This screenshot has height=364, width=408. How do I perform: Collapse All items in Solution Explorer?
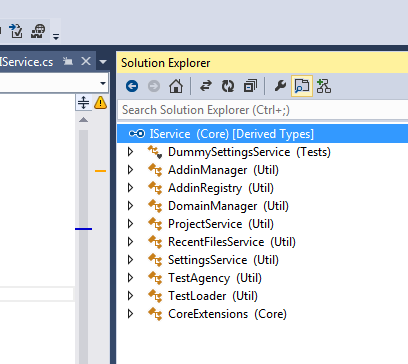point(250,86)
